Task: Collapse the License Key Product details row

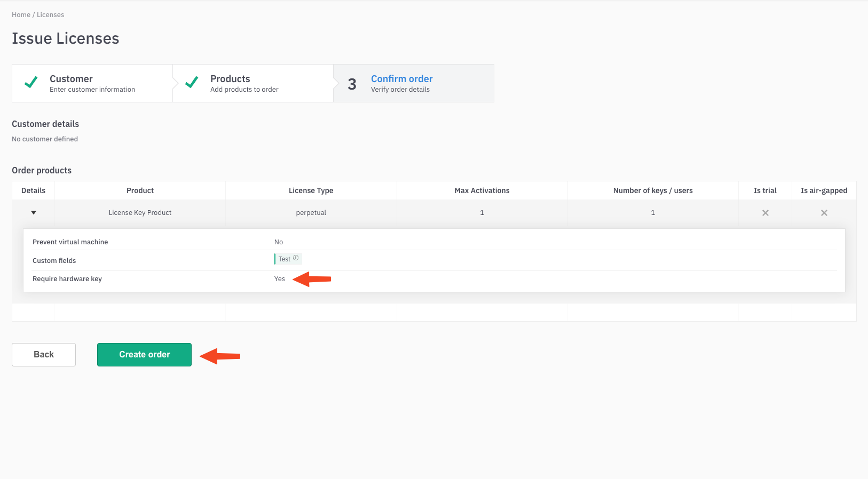Action: (x=34, y=213)
